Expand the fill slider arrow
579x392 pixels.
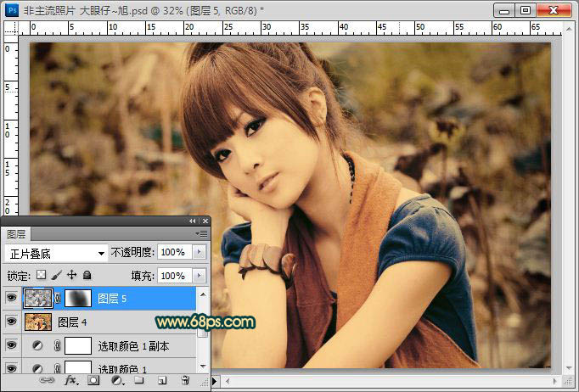199,276
